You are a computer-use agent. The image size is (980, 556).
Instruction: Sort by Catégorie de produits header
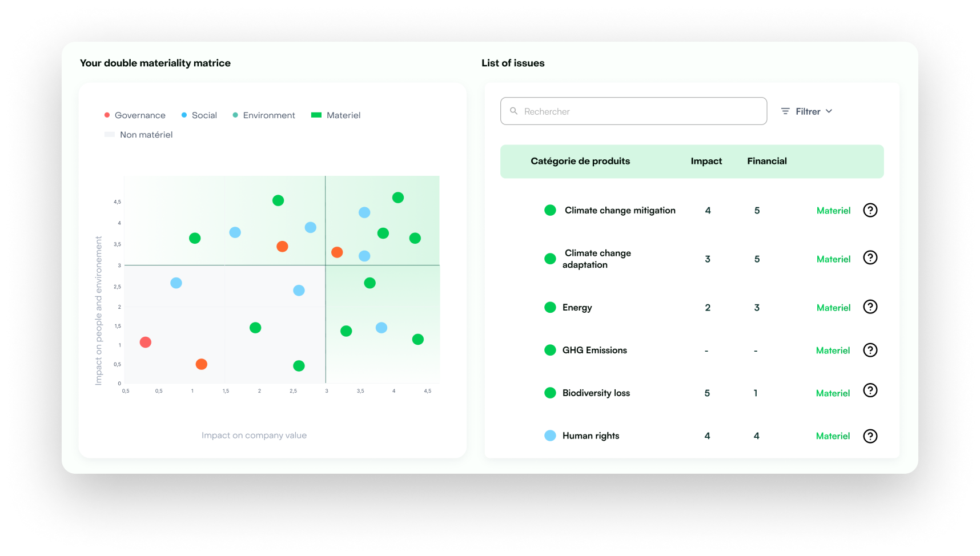tap(580, 161)
